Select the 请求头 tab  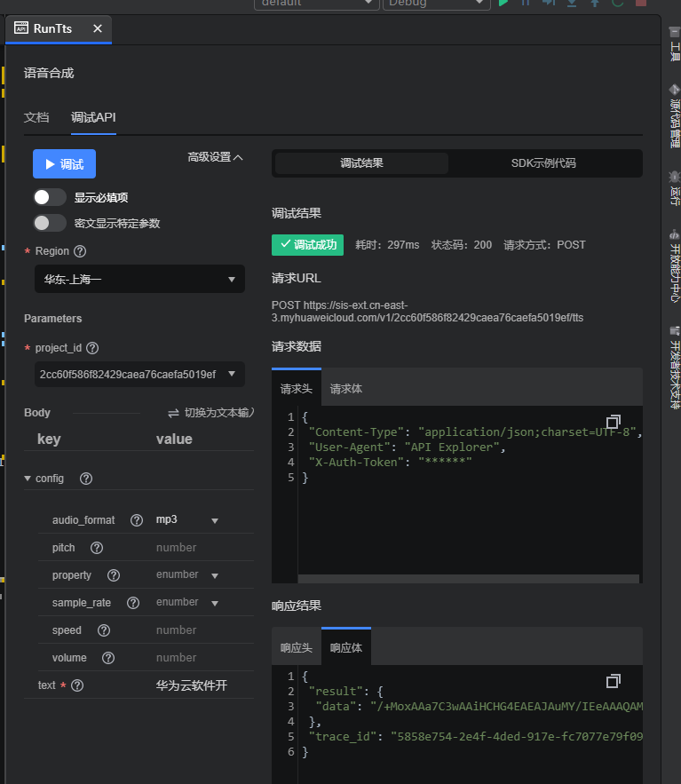point(296,389)
